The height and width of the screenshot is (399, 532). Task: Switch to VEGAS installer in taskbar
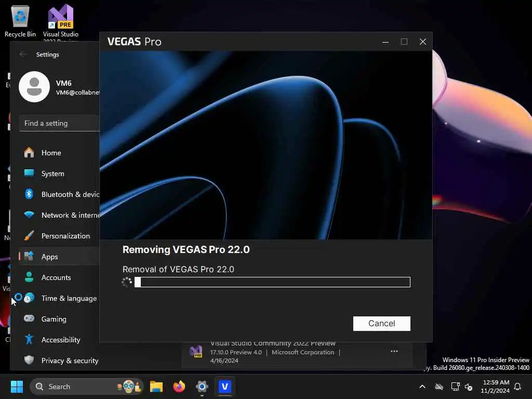224,387
